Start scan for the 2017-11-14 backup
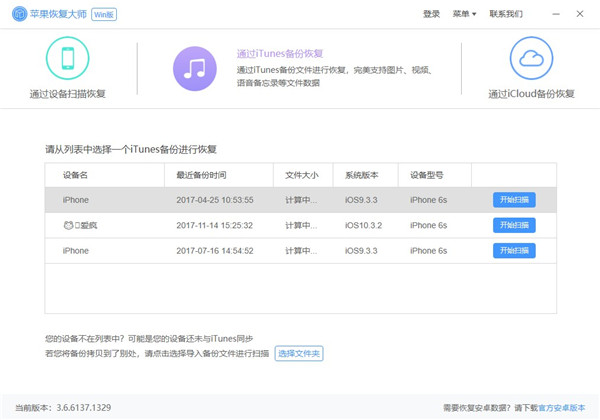The height and width of the screenshot is (420, 600). [x=514, y=225]
